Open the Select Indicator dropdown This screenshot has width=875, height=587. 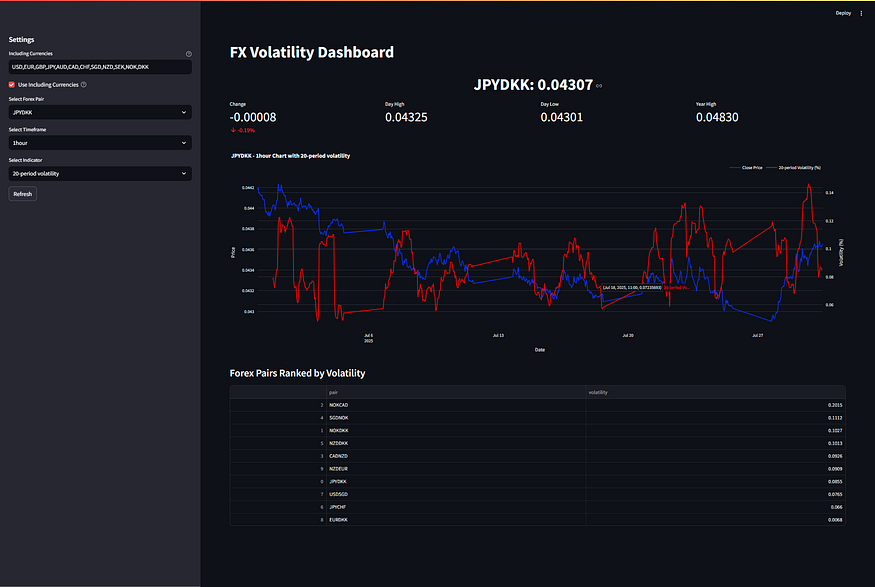click(x=100, y=173)
